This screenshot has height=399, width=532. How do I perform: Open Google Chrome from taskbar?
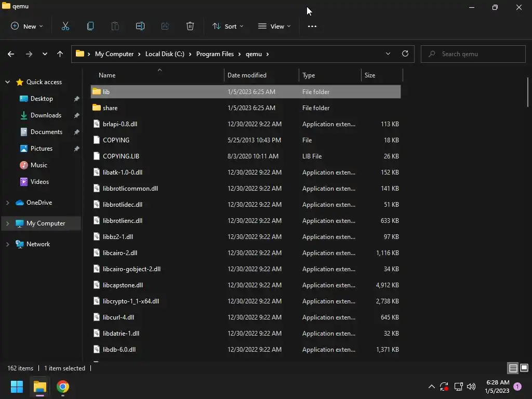coord(63,387)
